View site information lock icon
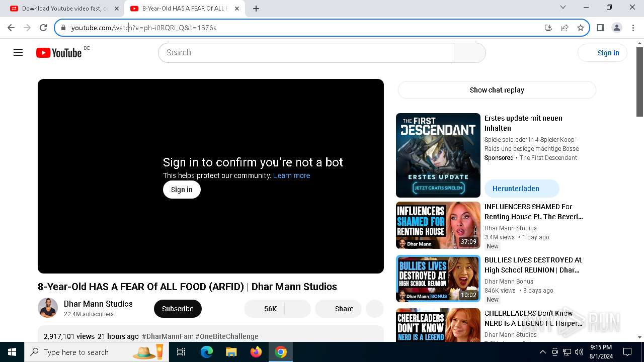Image resolution: width=644 pixels, height=362 pixels. (63, 28)
